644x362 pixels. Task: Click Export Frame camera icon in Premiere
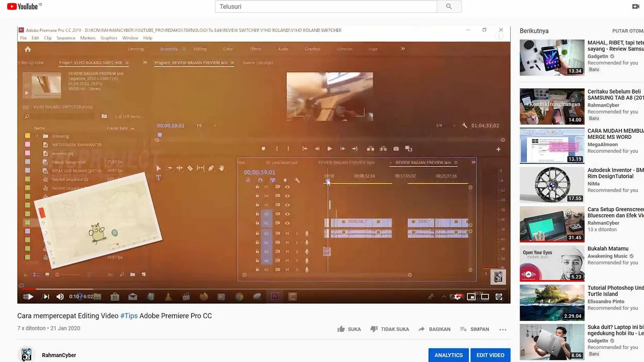coord(396,149)
